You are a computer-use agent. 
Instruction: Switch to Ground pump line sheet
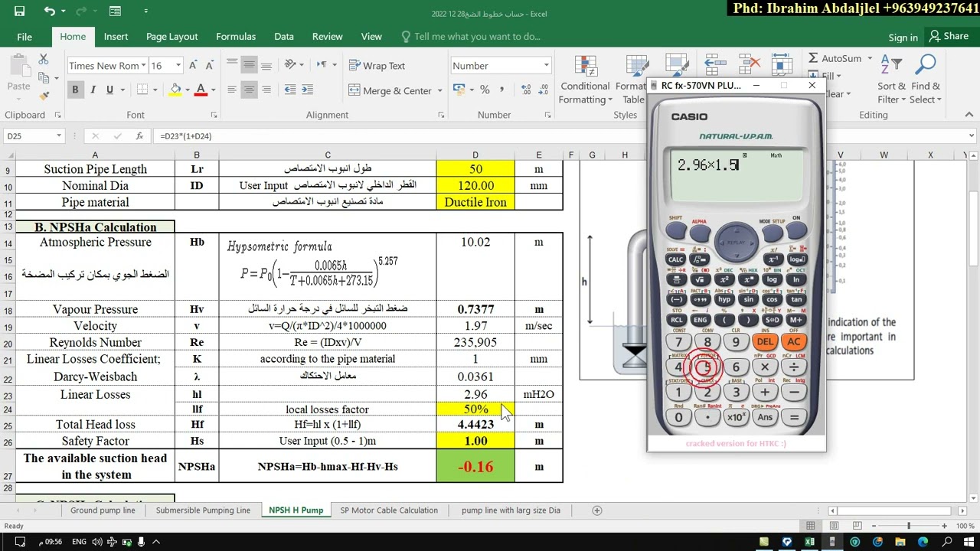pos(103,510)
